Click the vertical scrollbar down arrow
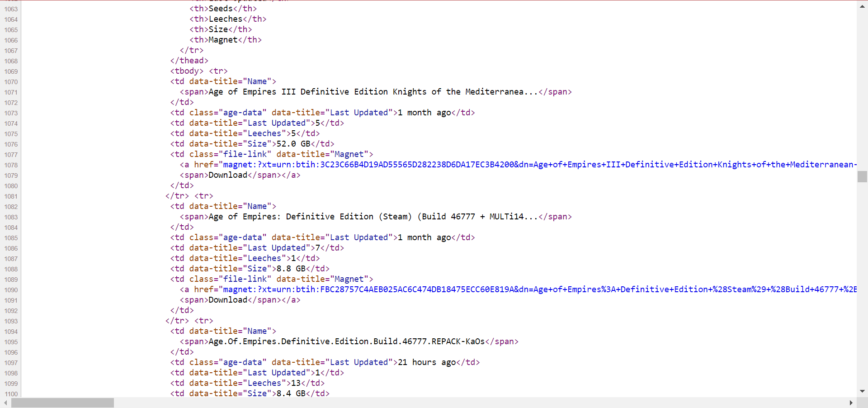868x408 pixels. [862, 392]
